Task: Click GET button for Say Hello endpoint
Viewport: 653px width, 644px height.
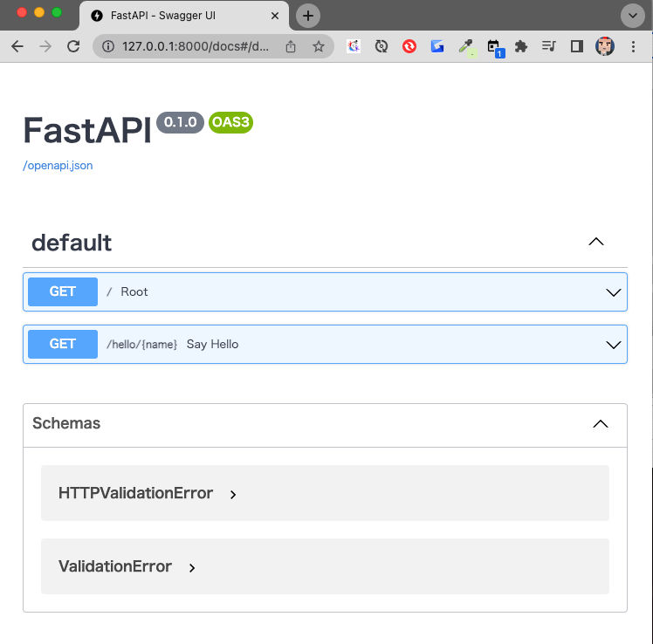Action: coord(63,345)
